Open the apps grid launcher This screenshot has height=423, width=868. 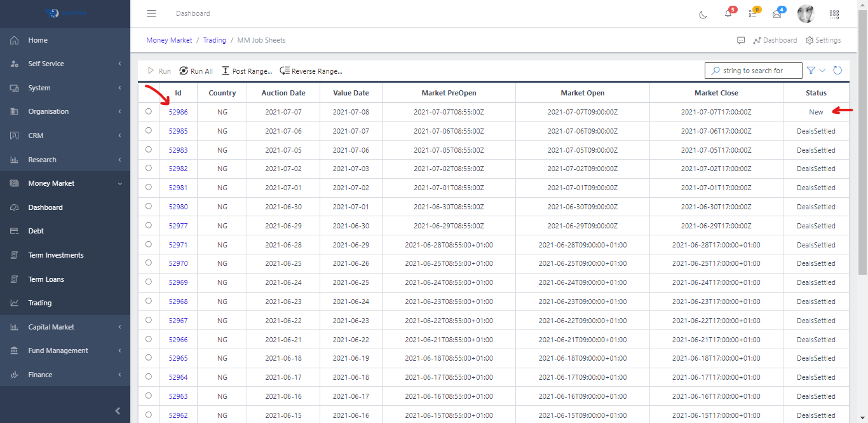click(834, 13)
